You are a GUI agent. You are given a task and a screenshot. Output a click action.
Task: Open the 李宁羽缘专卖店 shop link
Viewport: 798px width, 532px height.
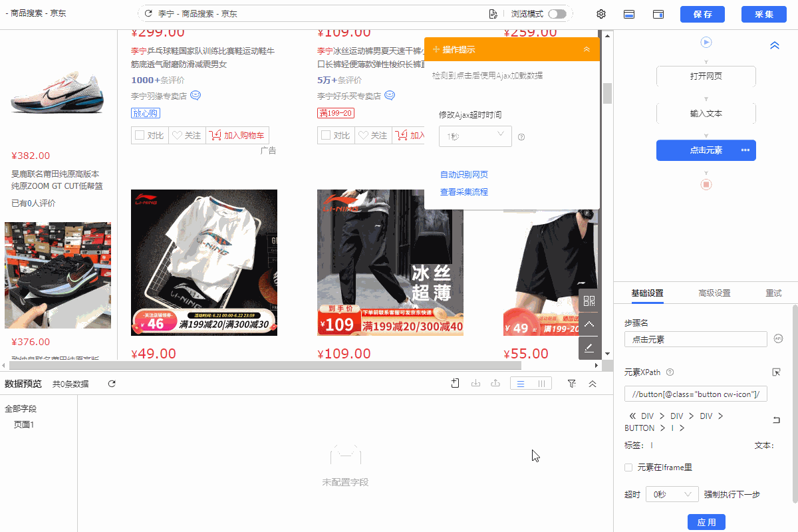tap(159, 96)
